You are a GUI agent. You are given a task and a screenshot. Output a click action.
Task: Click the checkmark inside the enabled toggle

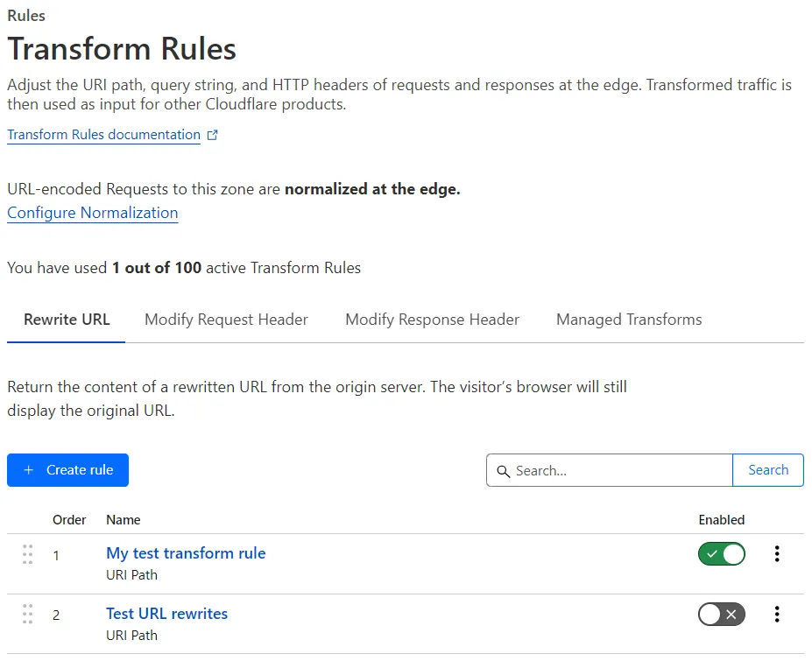712,553
